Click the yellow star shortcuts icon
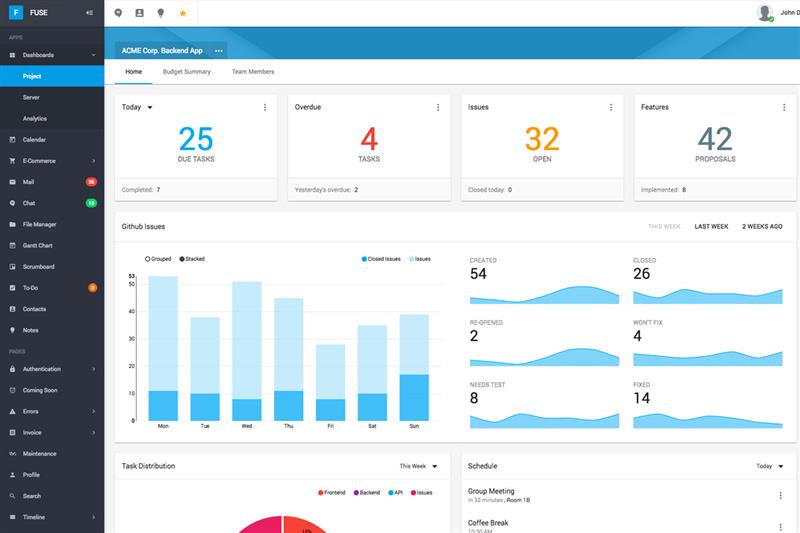The height and width of the screenshot is (533, 800). pyautogui.click(x=182, y=13)
